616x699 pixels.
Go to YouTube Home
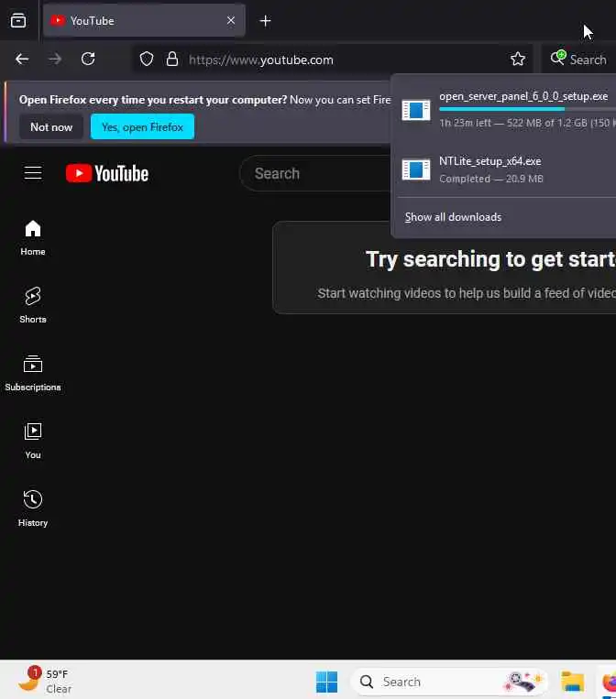pyautogui.click(x=33, y=238)
